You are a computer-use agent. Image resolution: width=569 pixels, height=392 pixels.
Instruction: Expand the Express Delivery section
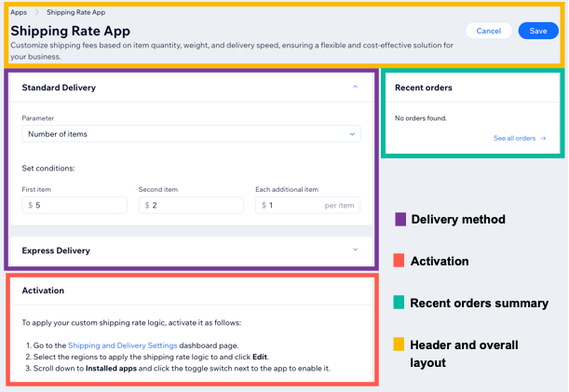point(355,250)
